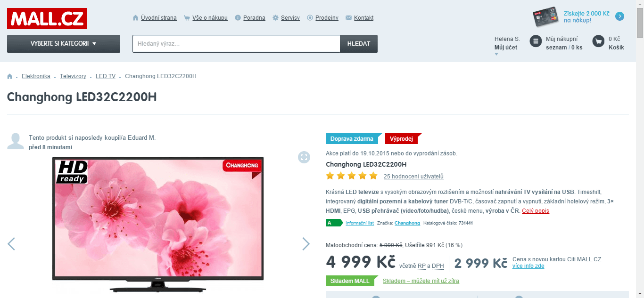644x298 pixels.
Task: Expand VYBERTE SI KATEGORII menu
Action: coord(64,44)
